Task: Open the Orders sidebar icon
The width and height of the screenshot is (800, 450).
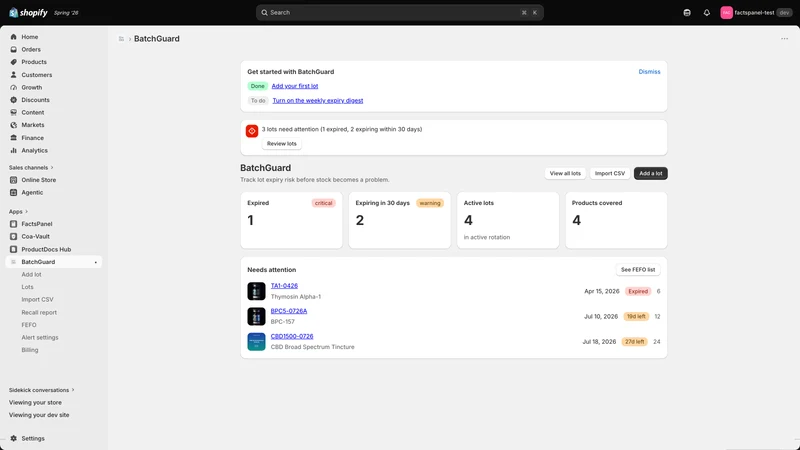Action: click(13, 49)
